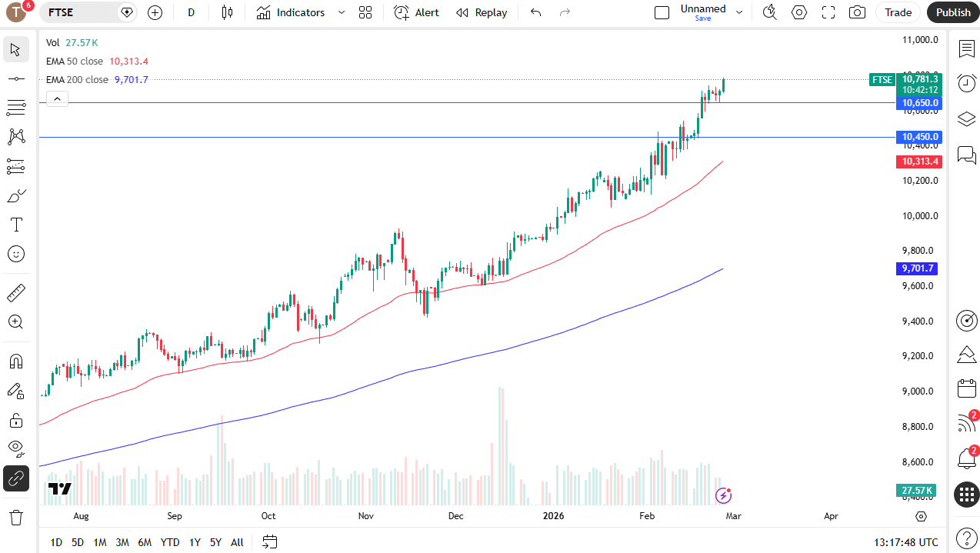
Task: Open time zone 13:17:48 UTC menu
Action: tap(906, 542)
